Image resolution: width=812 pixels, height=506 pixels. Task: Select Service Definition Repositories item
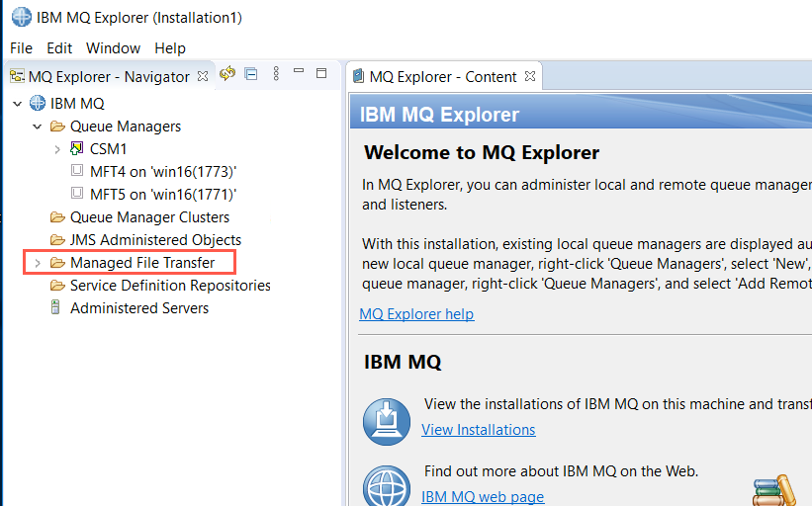[x=170, y=286]
